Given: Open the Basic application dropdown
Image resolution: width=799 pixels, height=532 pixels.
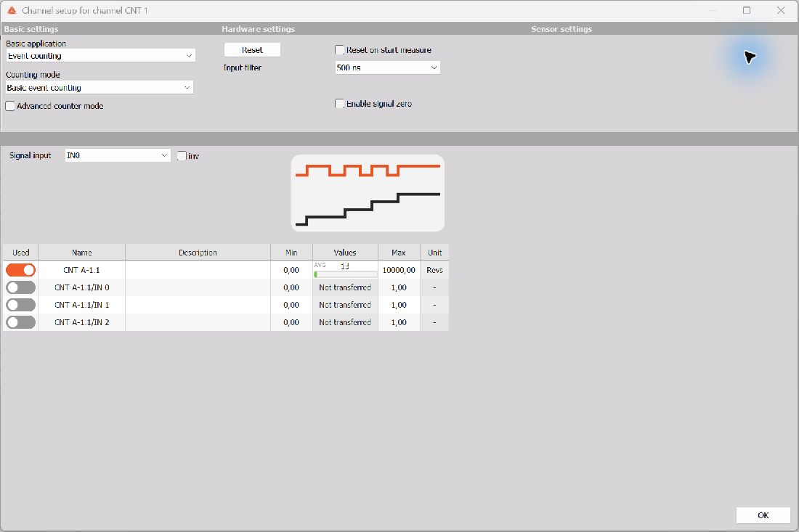Looking at the screenshot, I should [100, 55].
